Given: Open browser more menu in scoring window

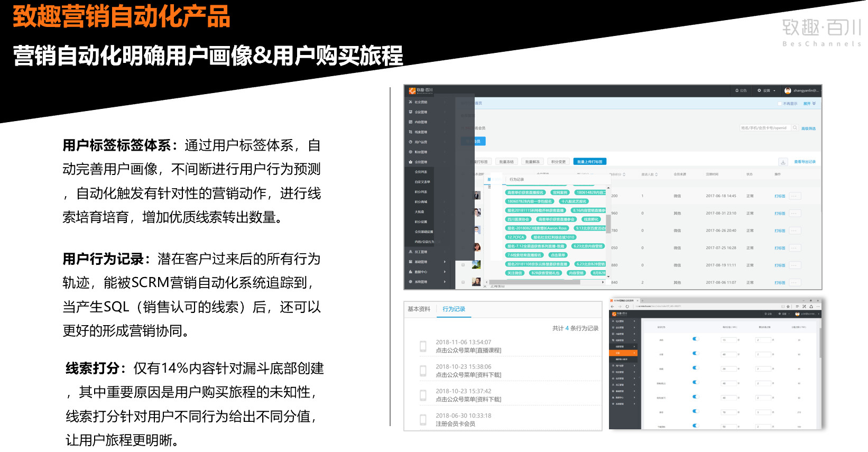Looking at the screenshot, I should (x=818, y=307).
